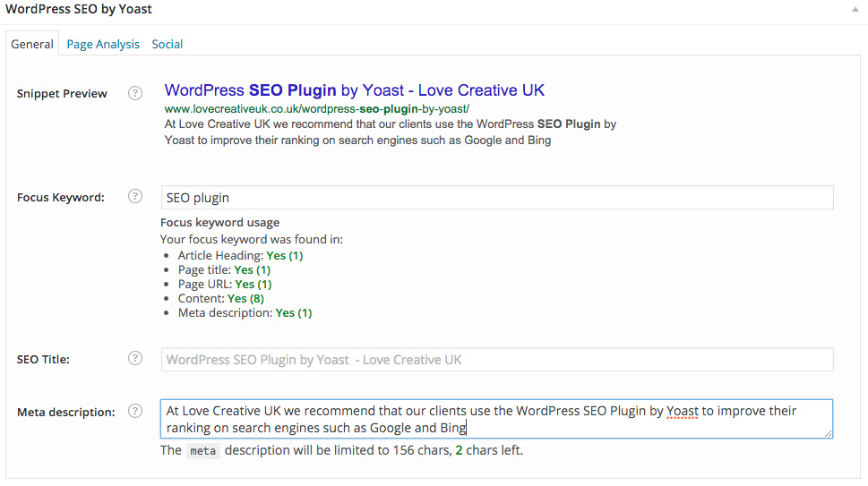Click the 'Content: Yes (8)' row
The height and width of the screenshot is (486, 868).
tap(221, 299)
